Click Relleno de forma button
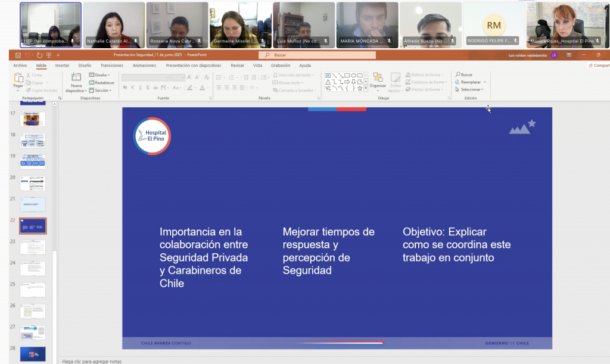This screenshot has height=364, width=610. pos(424,74)
